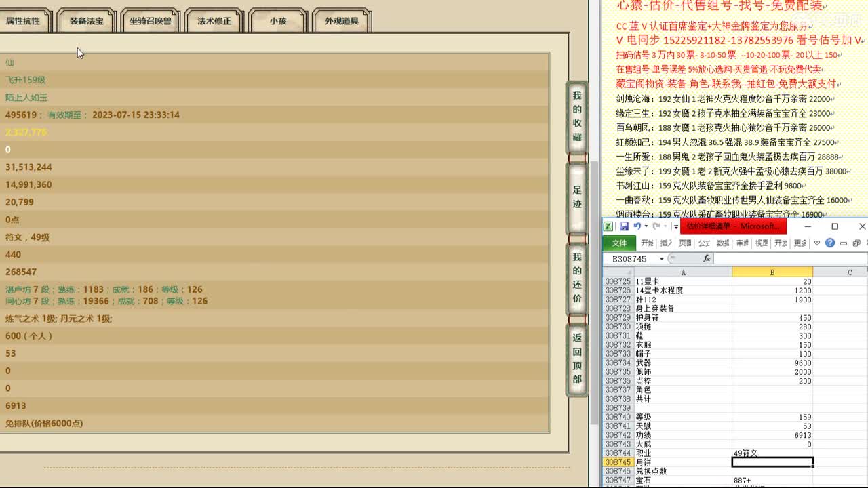Screen dimensions: 868x488
Task: Select the 数据 ribbon tab
Action: [x=722, y=243]
